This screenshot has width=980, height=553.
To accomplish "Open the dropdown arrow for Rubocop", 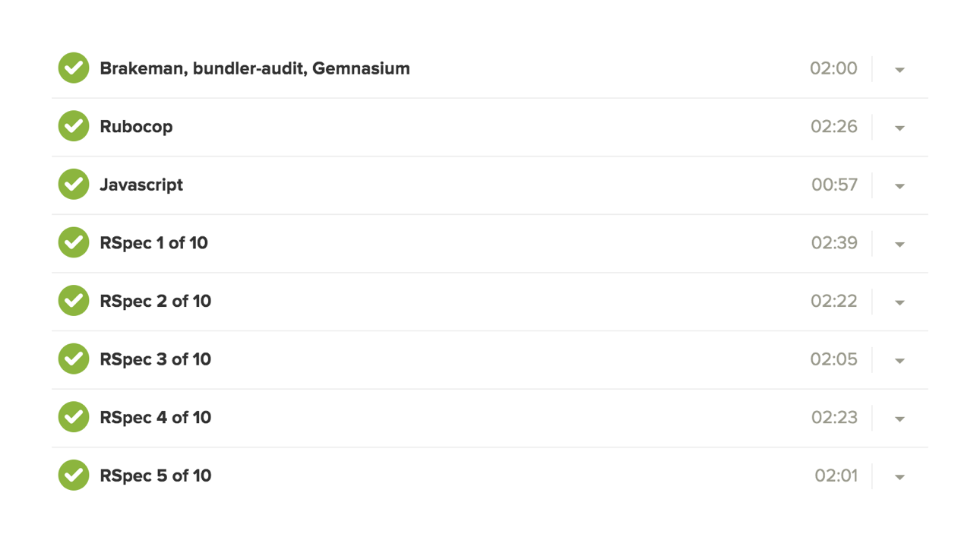I will [899, 128].
